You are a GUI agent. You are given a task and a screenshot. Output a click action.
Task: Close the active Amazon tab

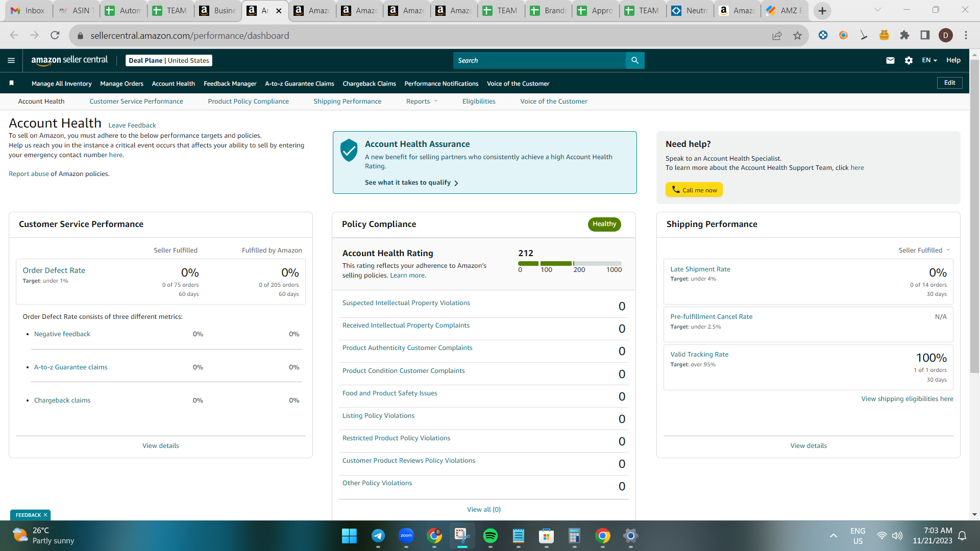(279, 11)
